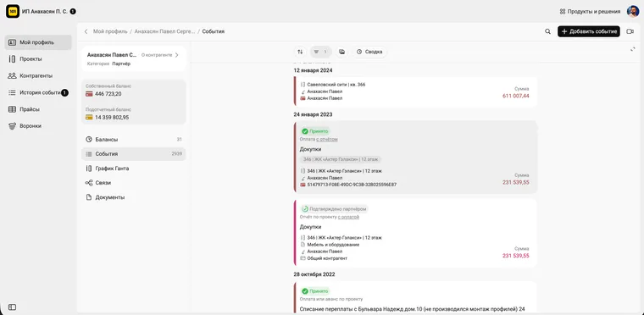Open ИП Анахасян П. С. account switcher
644x315 pixels.
point(41,12)
